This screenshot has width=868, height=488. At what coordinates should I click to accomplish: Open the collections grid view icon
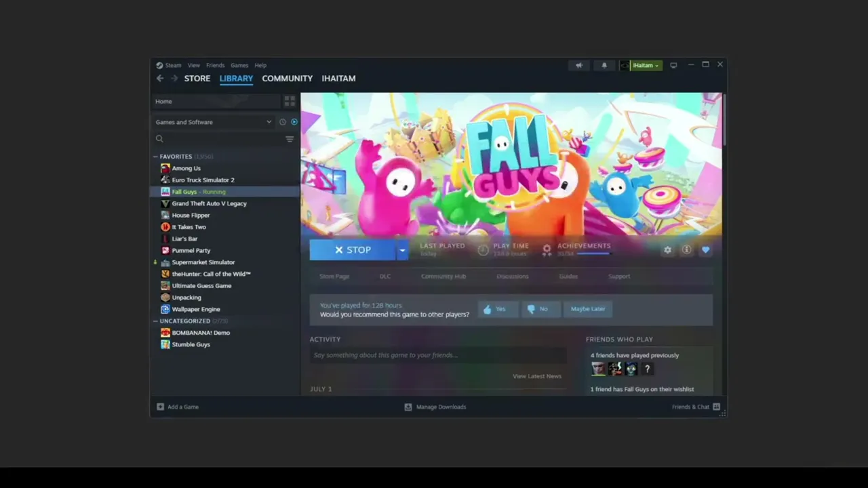tap(290, 101)
